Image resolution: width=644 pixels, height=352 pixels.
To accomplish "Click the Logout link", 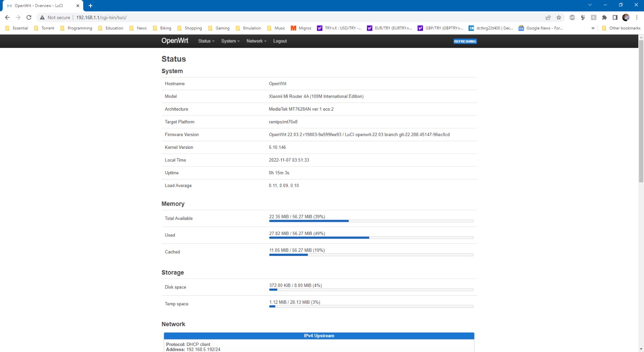I will [x=280, y=41].
